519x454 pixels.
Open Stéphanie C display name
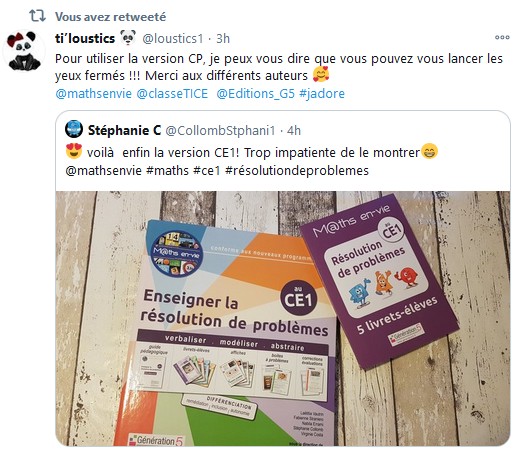[124, 130]
